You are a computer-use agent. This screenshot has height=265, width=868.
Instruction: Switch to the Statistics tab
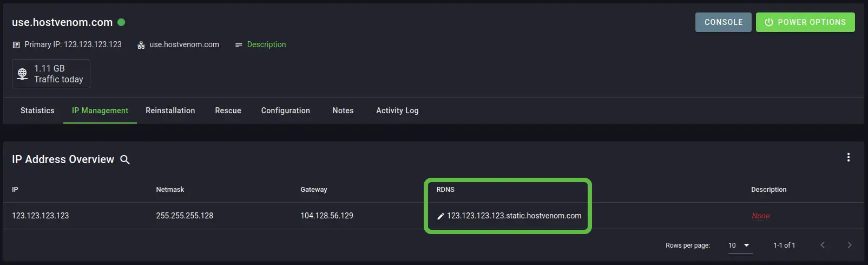point(37,111)
